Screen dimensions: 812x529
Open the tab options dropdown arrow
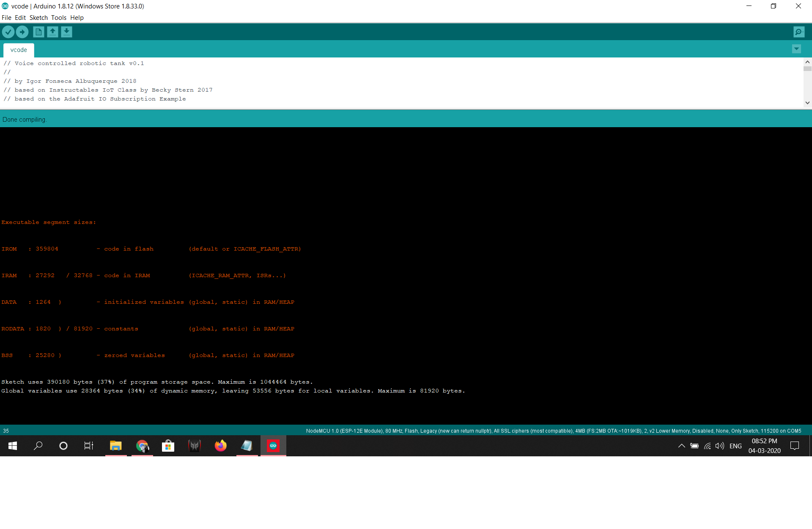tap(796, 49)
